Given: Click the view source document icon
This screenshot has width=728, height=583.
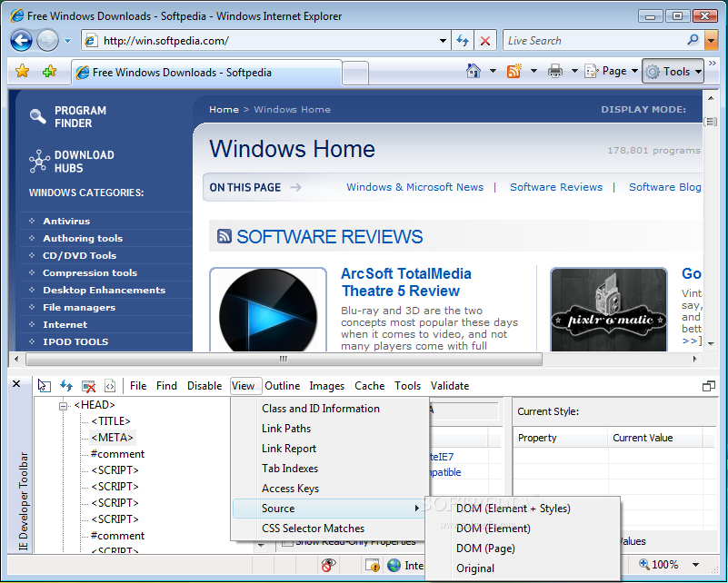Looking at the screenshot, I should click(x=110, y=385).
